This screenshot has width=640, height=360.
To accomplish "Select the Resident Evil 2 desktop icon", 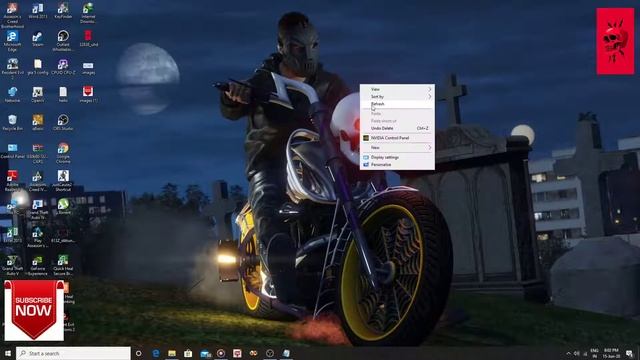I will (12, 69).
